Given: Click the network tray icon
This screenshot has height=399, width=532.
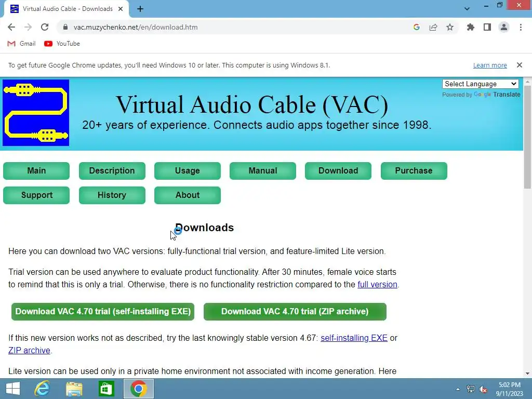Looking at the screenshot, I should coord(471,389).
